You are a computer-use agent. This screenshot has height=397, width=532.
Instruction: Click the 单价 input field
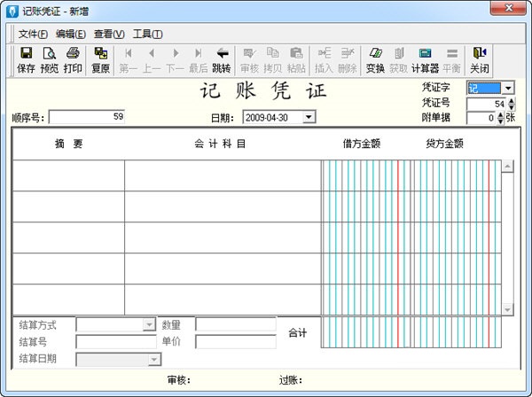pyautogui.click(x=236, y=342)
